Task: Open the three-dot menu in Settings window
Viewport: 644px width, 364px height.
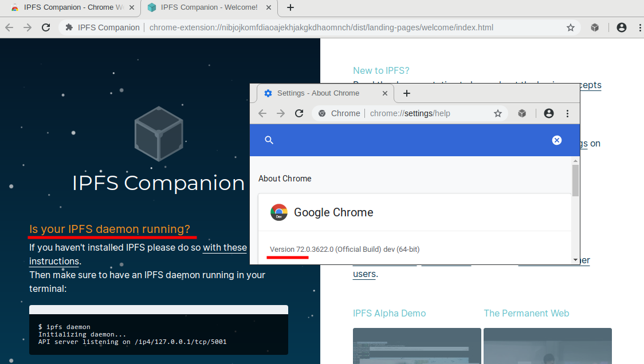Action: click(x=567, y=113)
